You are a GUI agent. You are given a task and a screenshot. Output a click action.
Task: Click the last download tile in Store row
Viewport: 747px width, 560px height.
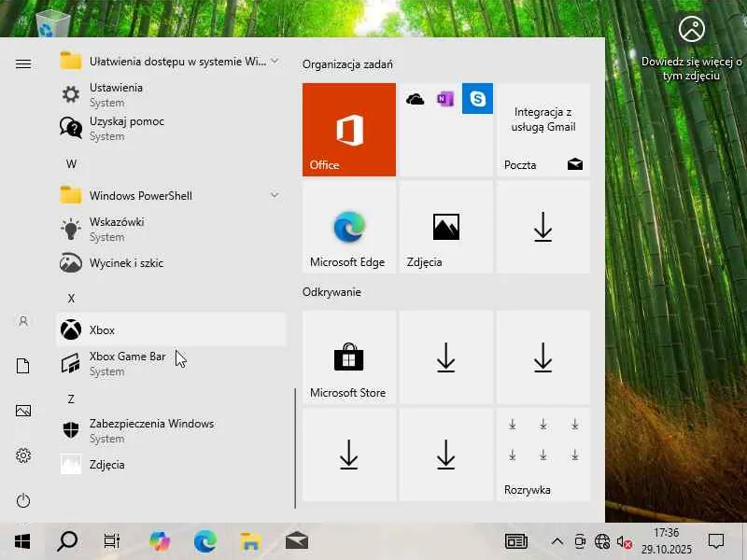pos(543,357)
